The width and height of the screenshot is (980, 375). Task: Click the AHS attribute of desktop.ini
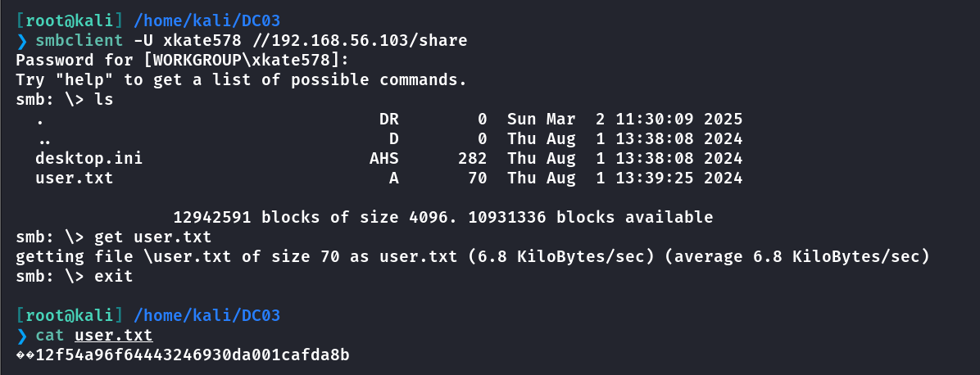point(383,159)
